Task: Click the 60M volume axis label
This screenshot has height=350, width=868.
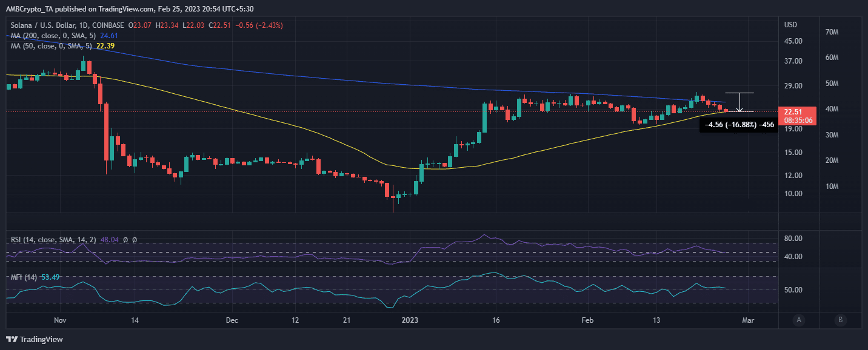Action: pos(832,58)
